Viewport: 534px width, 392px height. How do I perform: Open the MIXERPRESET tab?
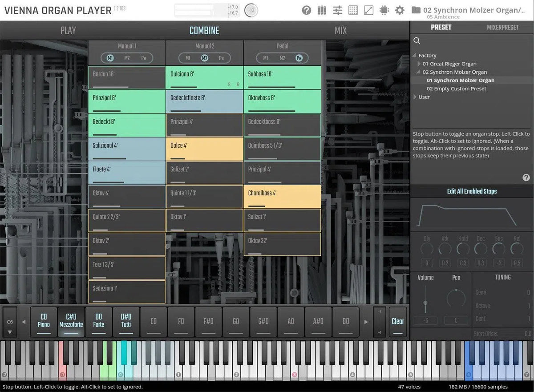(502, 27)
